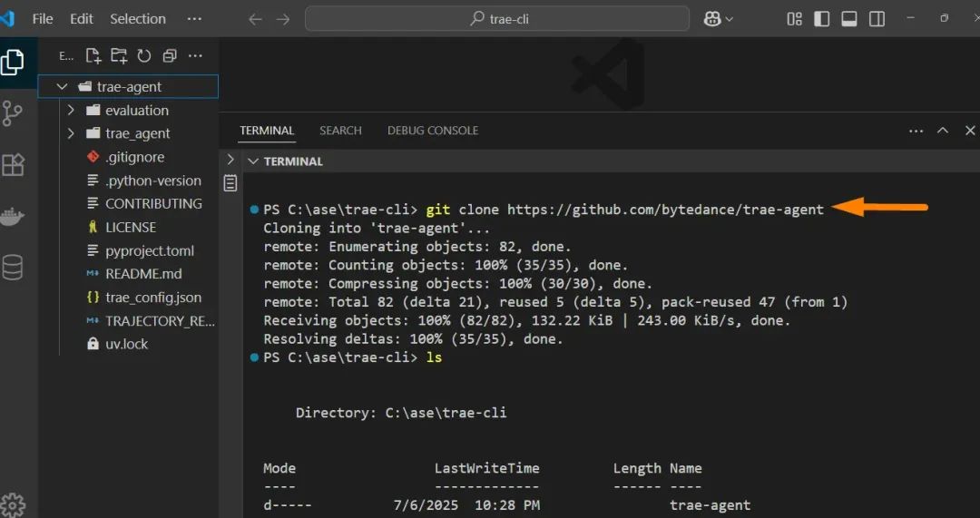Image resolution: width=980 pixels, height=518 pixels.
Task: Open the Manage settings gear
Action: pos(13,504)
